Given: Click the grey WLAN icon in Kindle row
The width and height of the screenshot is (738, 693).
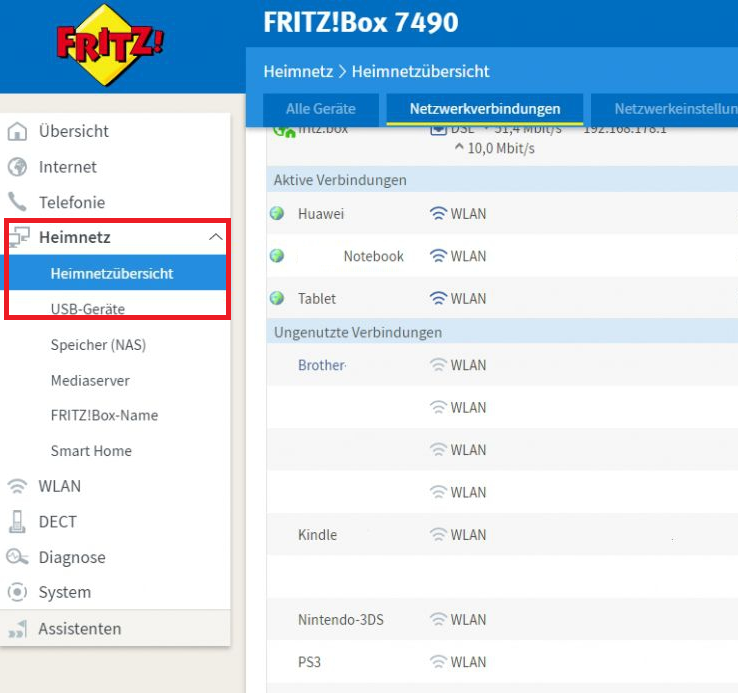Looking at the screenshot, I should [x=438, y=534].
